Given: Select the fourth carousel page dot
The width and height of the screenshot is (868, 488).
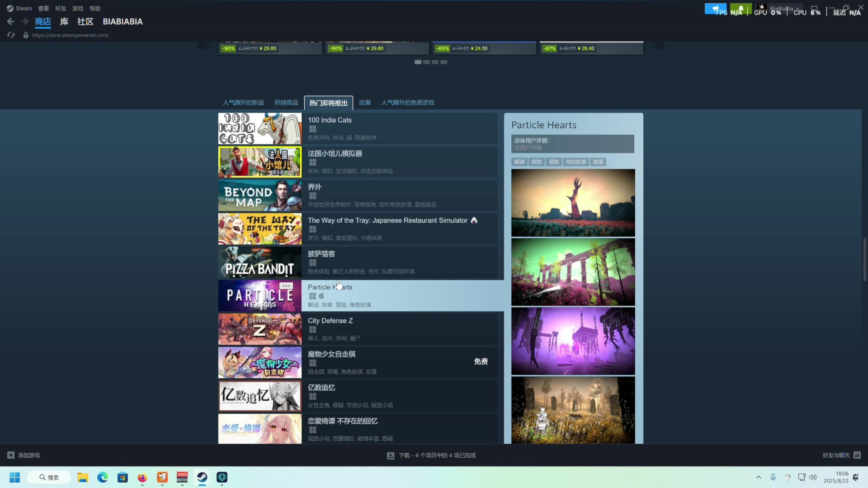Looking at the screenshot, I should (444, 62).
